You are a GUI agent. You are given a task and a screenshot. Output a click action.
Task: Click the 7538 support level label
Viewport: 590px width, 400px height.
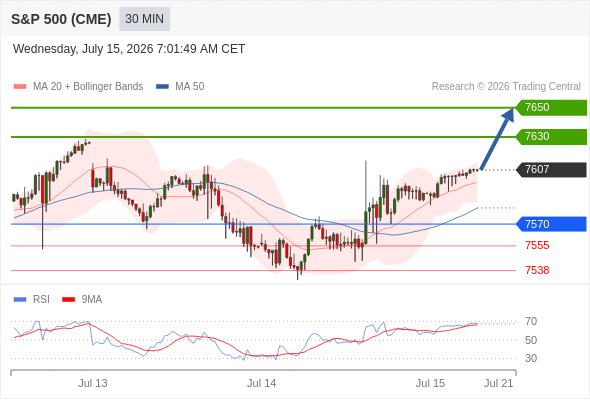click(x=537, y=271)
